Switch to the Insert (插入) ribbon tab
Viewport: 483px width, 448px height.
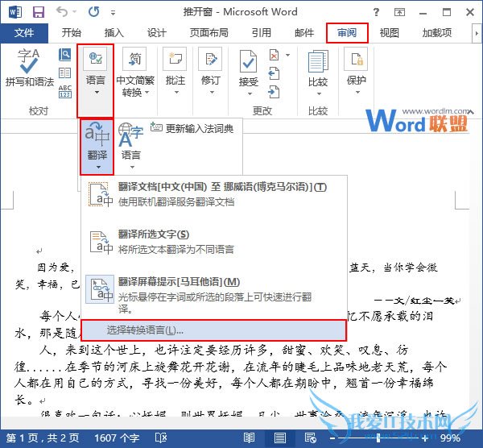click(x=114, y=33)
